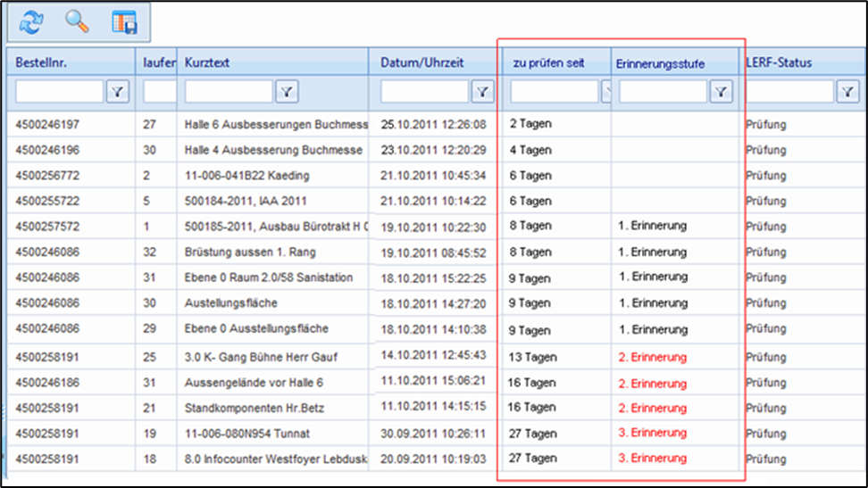This screenshot has width=868, height=488.
Task: Click the 'zu prüfen seit' filter field
Action: 554,91
